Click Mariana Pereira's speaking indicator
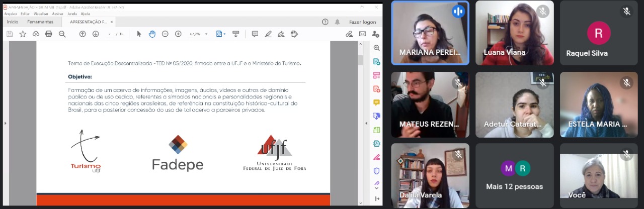The width and height of the screenshot is (644, 209). (x=458, y=11)
